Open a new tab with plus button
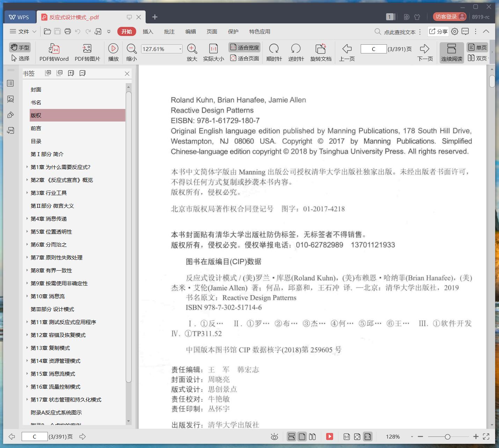499x448 pixels. (x=155, y=17)
